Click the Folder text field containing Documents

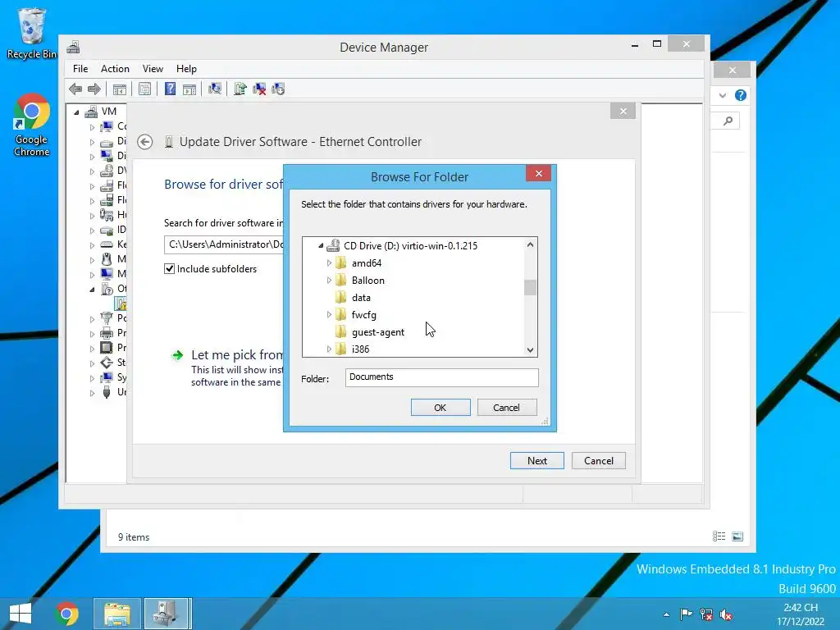pos(442,377)
